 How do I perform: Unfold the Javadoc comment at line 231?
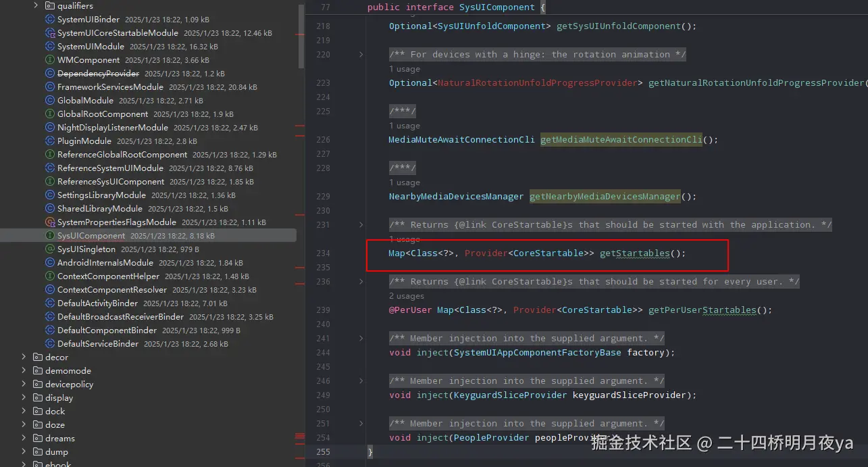361,225
